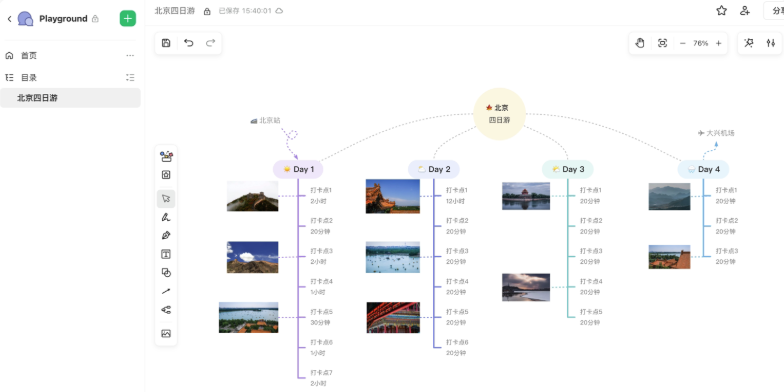Image resolution: width=784 pixels, height=392 pixels.
Task: Select the misty mountain photo beside Day 4 打卡点1
Action: click(x=670, y=196)
